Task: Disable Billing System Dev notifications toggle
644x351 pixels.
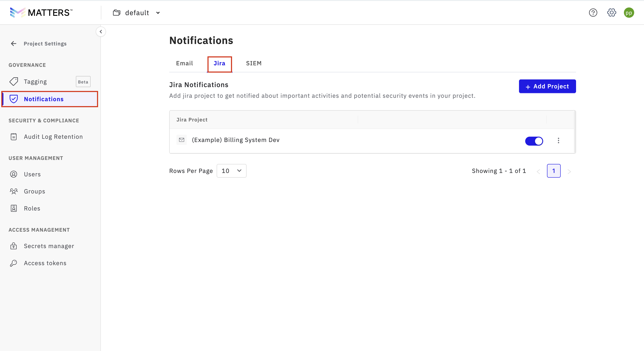Action: (x=534, y=141)
